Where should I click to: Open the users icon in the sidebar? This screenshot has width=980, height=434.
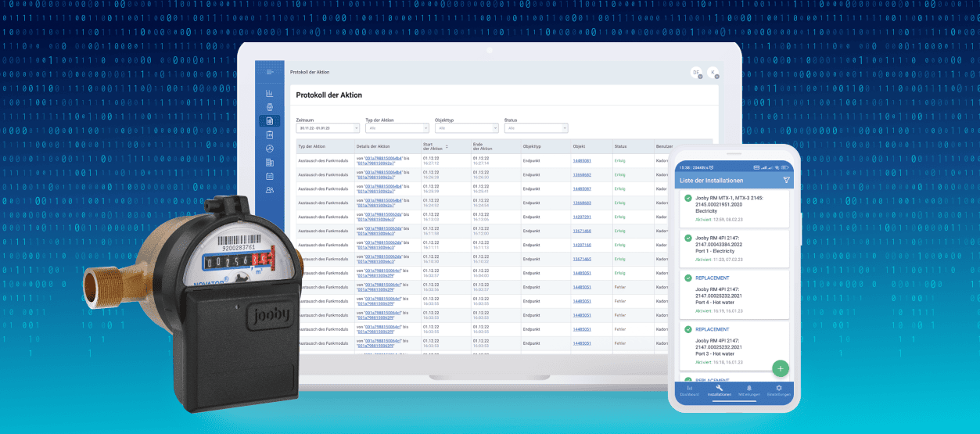tap(270, 189)
